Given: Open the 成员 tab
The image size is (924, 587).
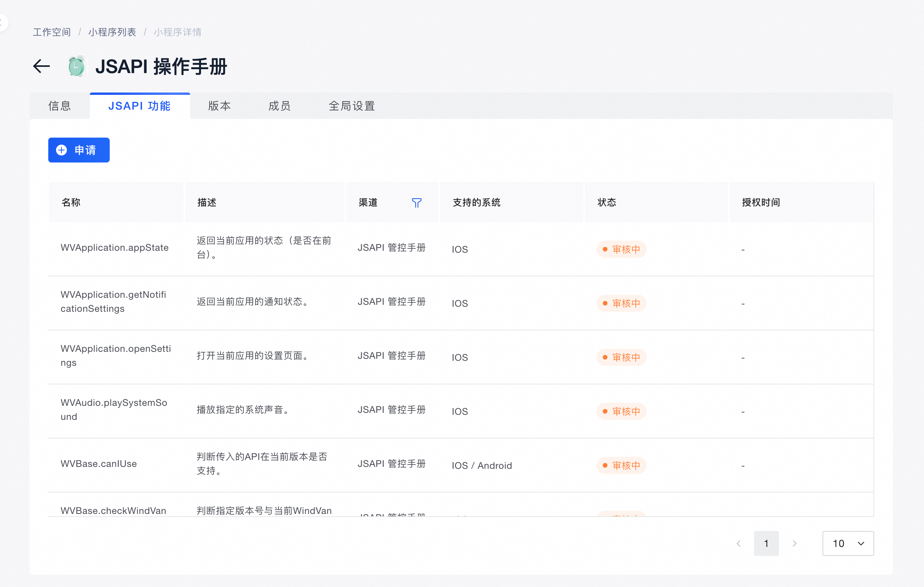Looking at the screenshot, I should (x=280, y=106).
